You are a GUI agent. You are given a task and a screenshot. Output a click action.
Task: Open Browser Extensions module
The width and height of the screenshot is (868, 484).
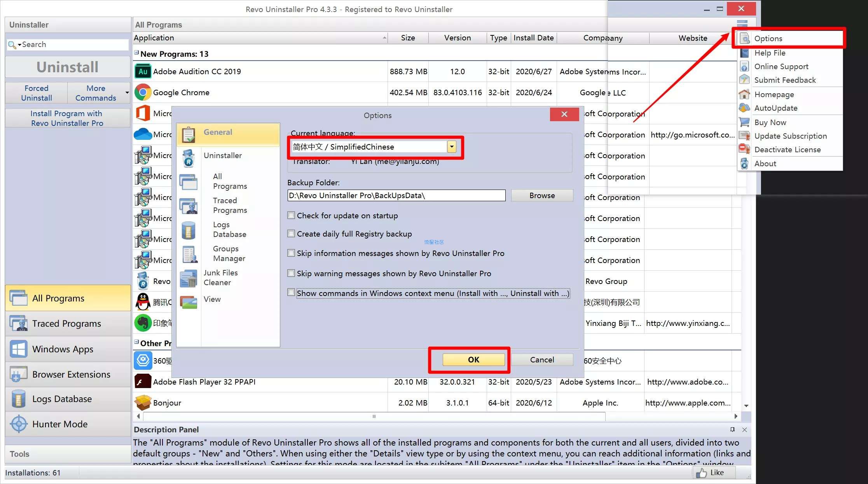68,374
